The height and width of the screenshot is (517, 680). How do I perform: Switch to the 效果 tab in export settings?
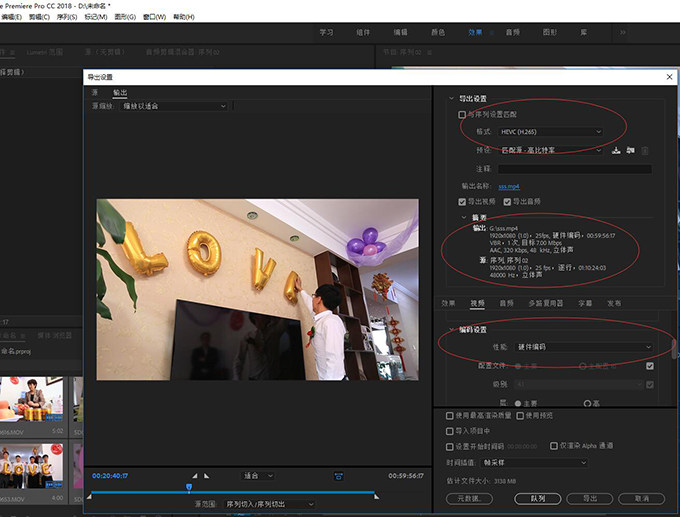click(x=448, y=303)
